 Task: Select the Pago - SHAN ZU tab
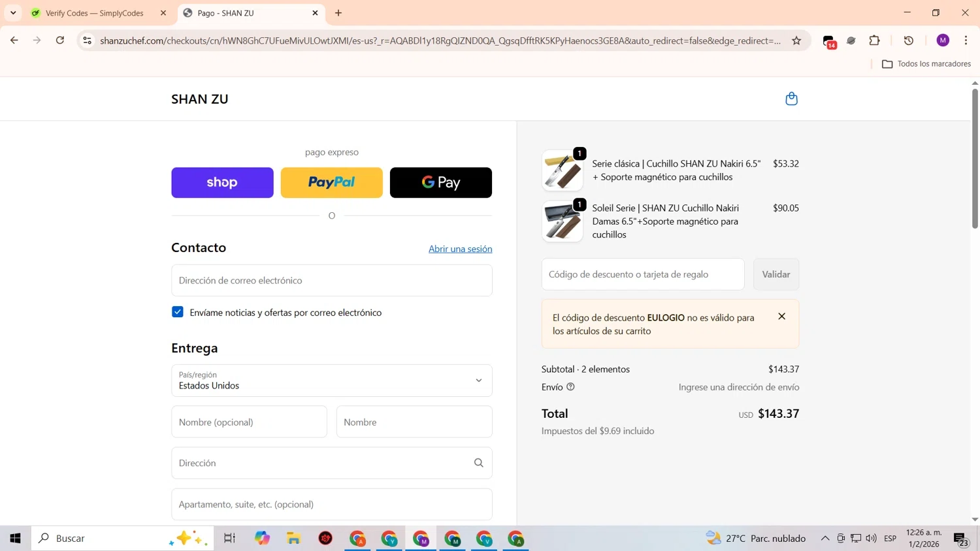[251, 13]
